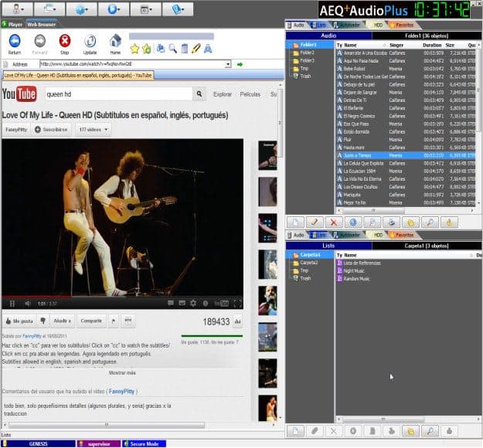Click the Return back arrow in the browser
The height and width of the screenshot is (448, 483).
[15, 44]
